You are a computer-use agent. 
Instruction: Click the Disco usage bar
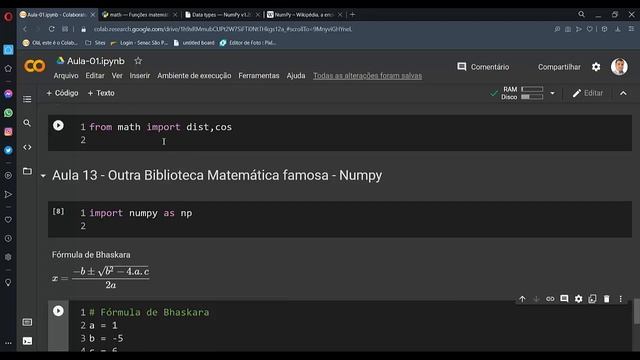click(532, 97)
